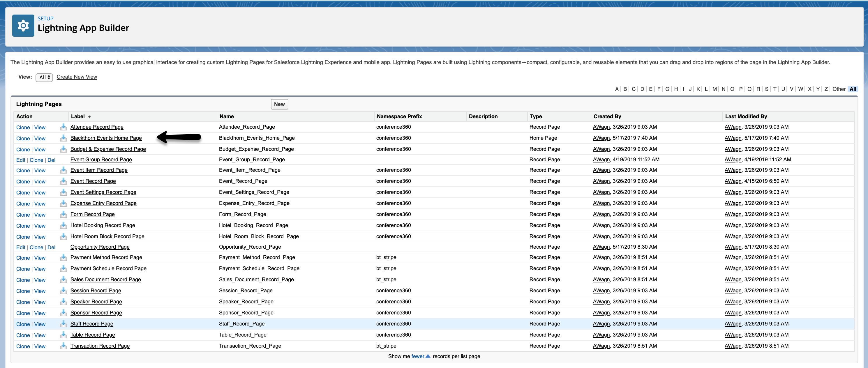This screenshot has width=868, height=368.
Task: Open Opportunity Record Page label link
Action: tap(100, 247)
